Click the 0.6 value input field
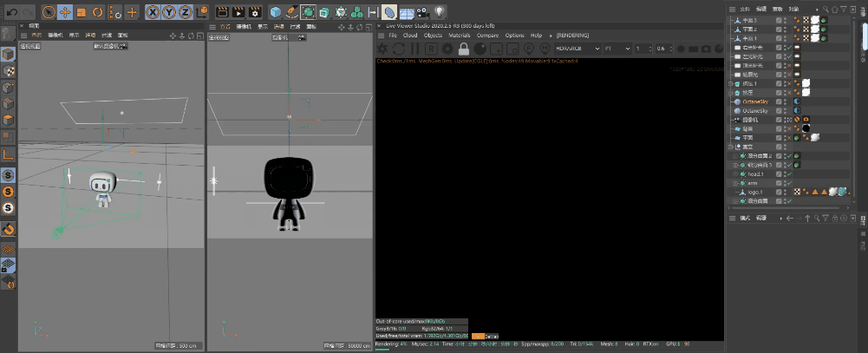 click(x=662, y=49)
